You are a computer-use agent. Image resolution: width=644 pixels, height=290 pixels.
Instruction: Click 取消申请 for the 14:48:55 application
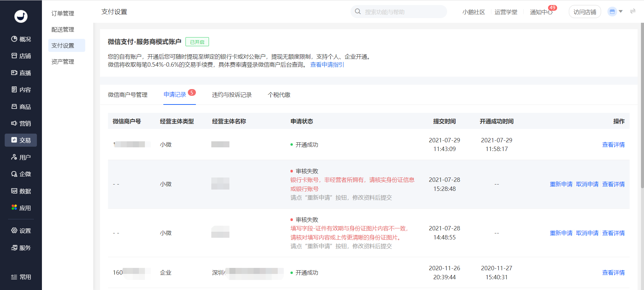[x=587, y=233]
